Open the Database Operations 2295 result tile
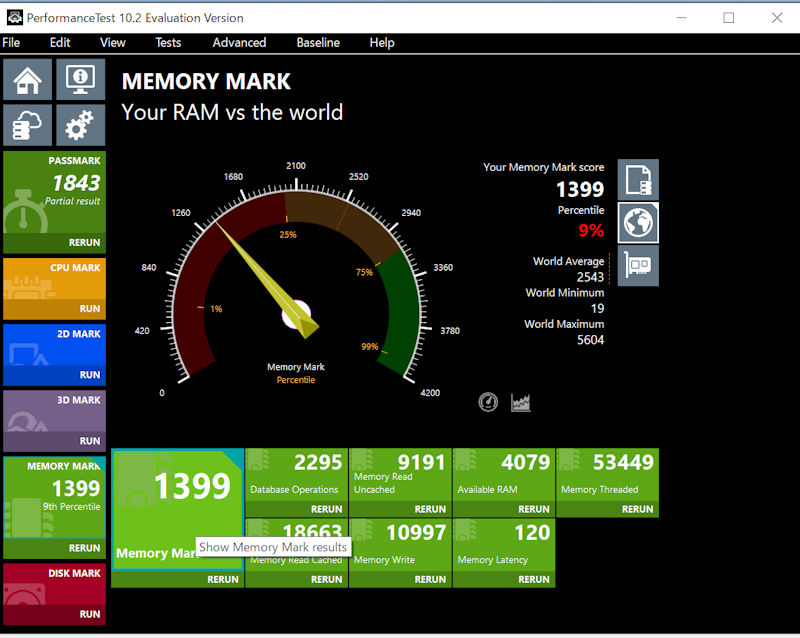 point(296,475)
